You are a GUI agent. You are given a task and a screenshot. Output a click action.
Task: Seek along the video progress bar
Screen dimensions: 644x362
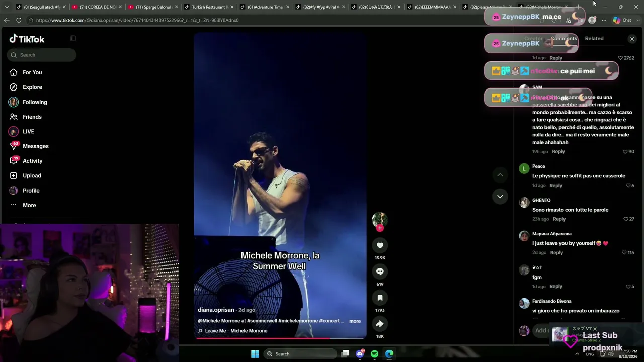(x=280, y=338)
